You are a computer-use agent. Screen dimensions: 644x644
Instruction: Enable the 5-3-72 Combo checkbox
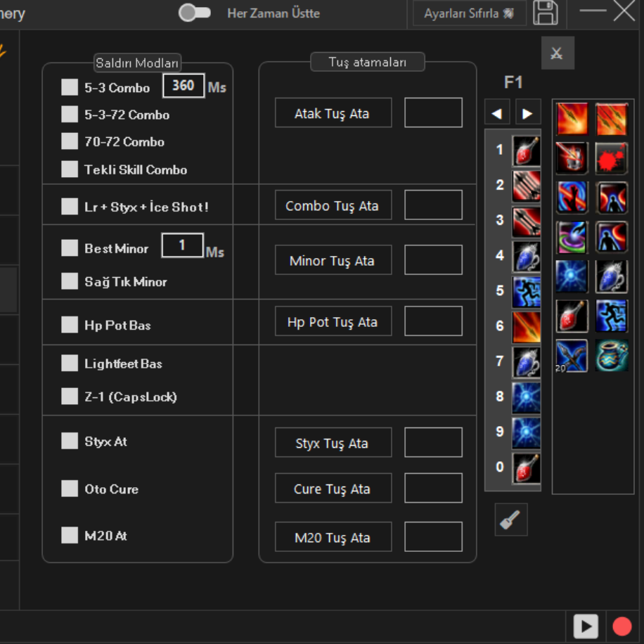(70, 114)
